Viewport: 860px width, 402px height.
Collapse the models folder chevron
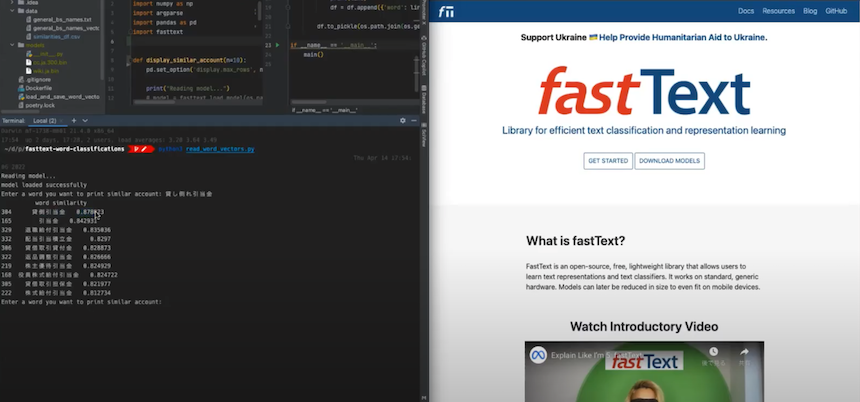pos(13,45)
